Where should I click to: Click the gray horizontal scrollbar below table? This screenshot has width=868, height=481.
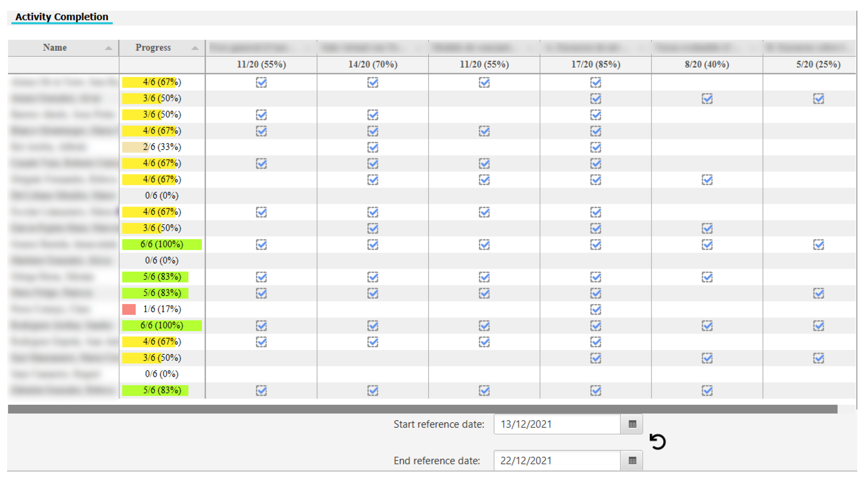coord(422,409)
